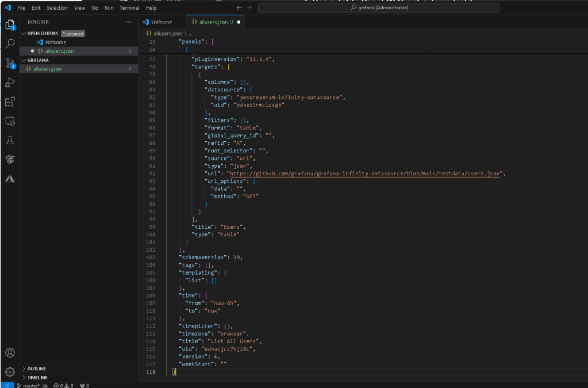
Task: Open the errors and warnings counter
Action: tap(63, 385)
